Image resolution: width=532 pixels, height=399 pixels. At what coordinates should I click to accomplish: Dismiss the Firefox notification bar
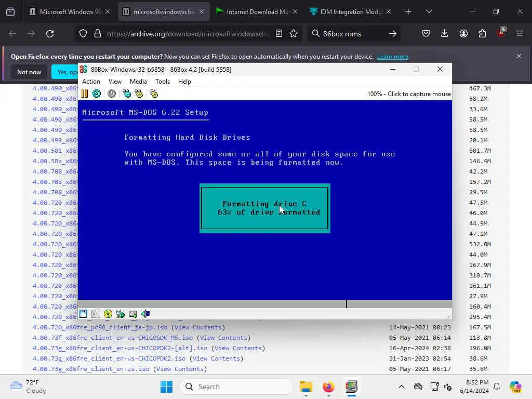point(519,56)
